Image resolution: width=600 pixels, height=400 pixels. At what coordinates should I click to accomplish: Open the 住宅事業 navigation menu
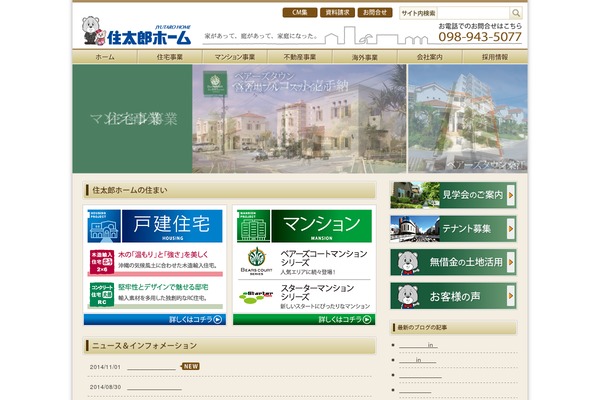pyautogui.click(x=170, y=58)
